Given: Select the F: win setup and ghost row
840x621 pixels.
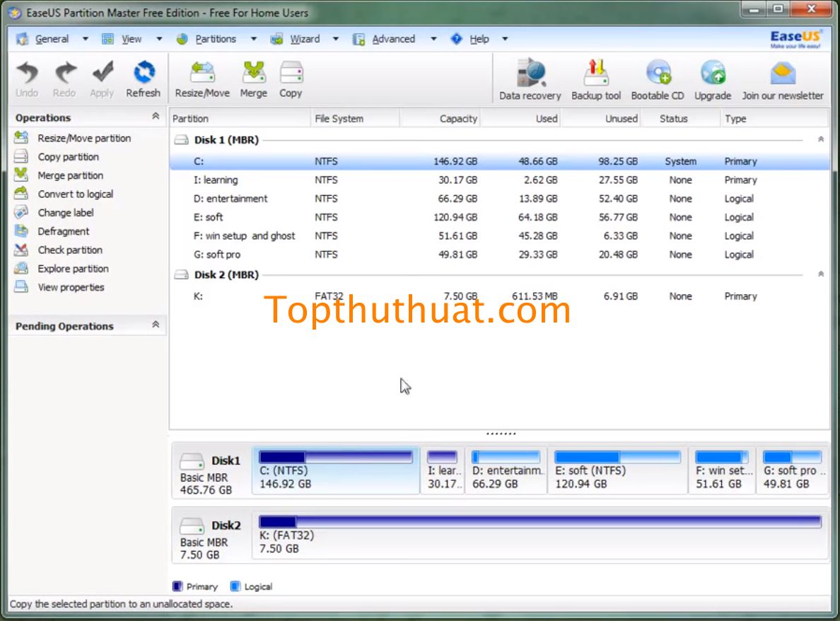Looking at the screenshot, I should (x=500, y=236).
